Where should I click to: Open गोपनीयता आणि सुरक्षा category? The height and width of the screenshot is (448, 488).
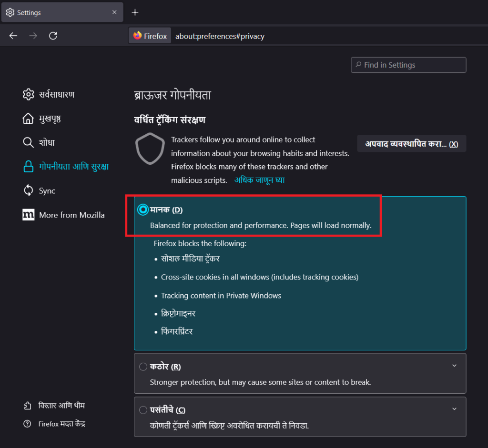[x=74, y=167]
